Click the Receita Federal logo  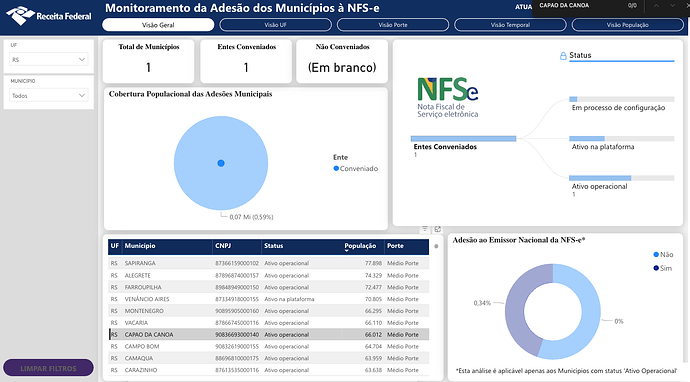tap(48, 16)
